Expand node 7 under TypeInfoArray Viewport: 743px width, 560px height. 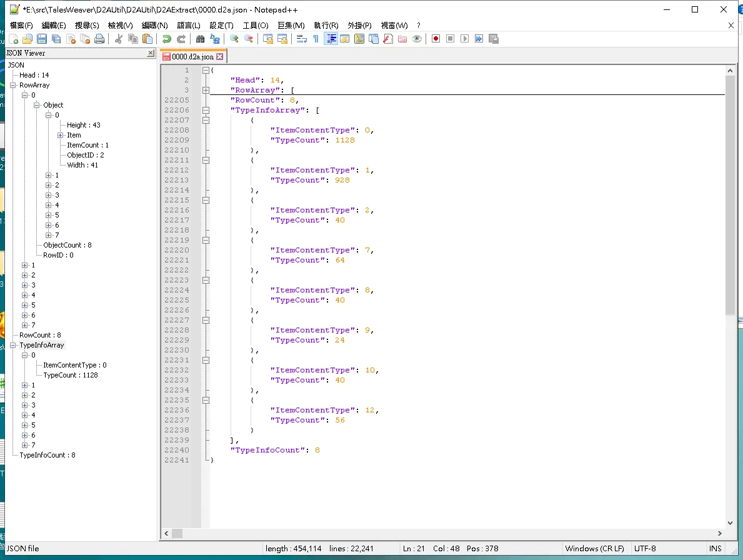coord(24,445)
